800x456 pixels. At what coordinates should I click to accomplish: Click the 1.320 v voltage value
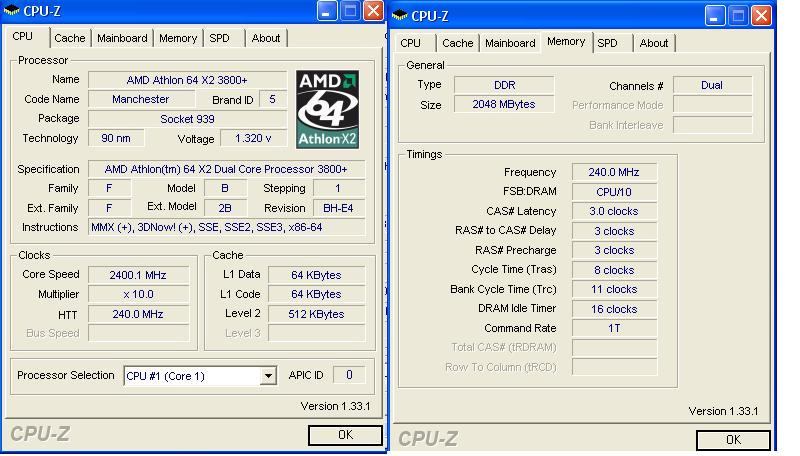tap(254, 138)
